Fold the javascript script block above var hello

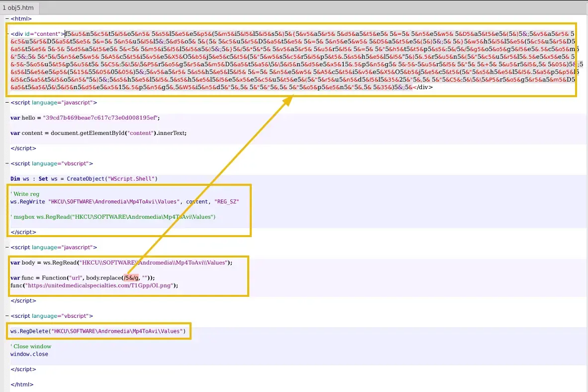coord(7,103)
